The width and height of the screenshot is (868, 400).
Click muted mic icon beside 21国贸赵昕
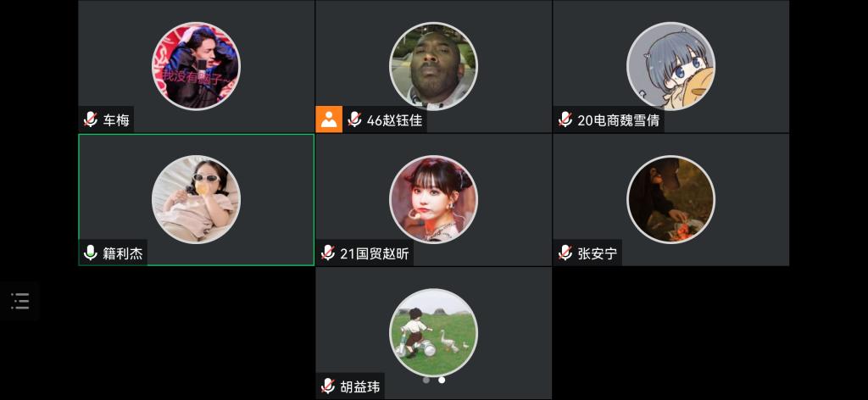(328, 253)
